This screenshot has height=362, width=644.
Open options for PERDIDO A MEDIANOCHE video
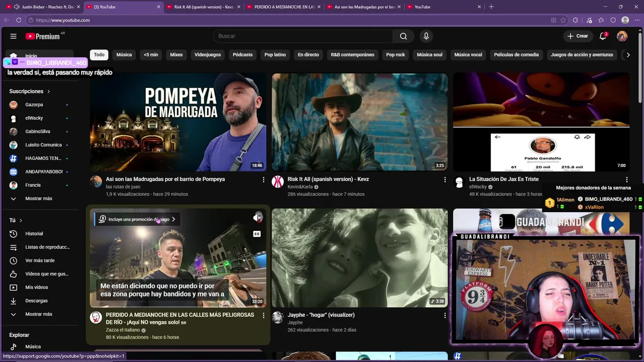coord(263,315)
